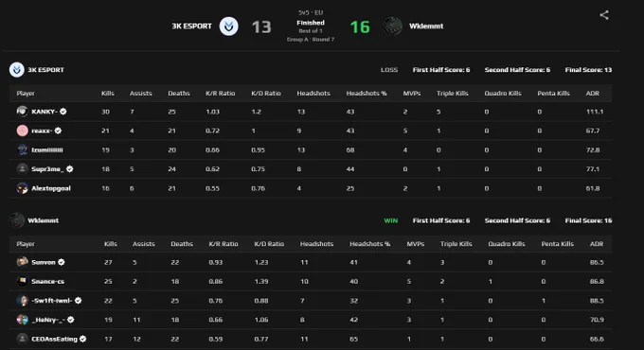
Task: Open KANKY- player avatar
Action: 22,112
